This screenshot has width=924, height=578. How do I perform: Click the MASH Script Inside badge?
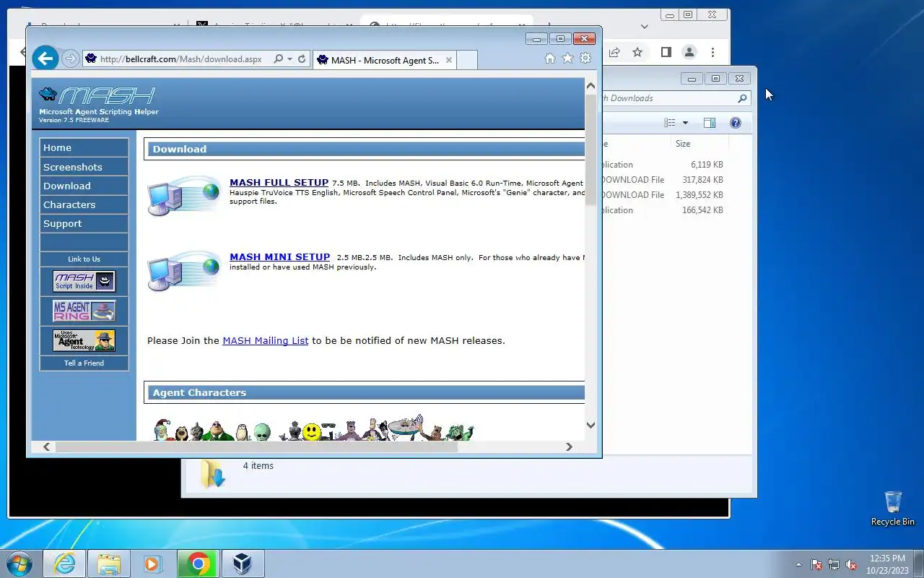[x=84, y=281]
